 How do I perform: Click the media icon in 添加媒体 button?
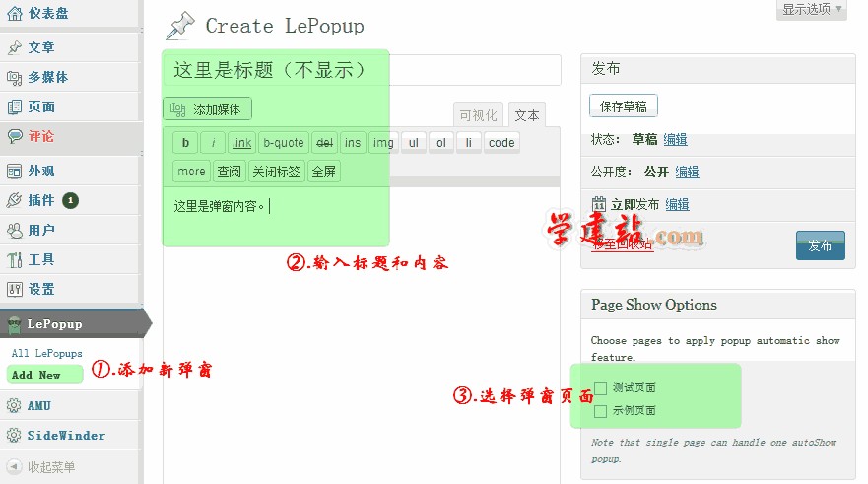tap(177, 109)
